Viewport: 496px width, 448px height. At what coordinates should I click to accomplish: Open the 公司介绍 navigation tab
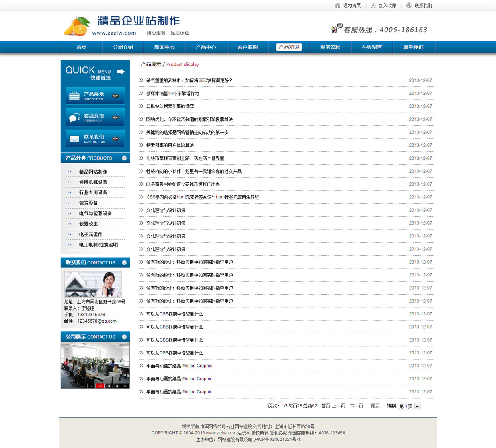[123, 47]
